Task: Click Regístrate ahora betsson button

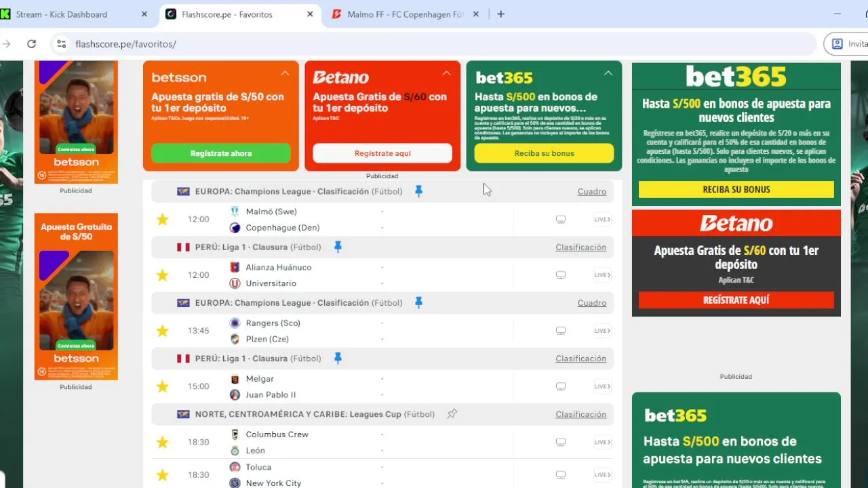Action: [x=221, y=153]
